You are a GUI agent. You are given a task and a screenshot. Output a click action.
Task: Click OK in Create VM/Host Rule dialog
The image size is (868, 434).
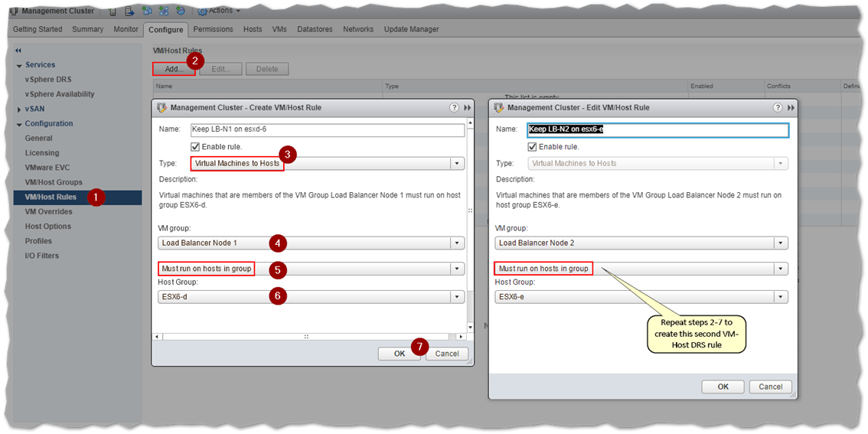[x=400, y=354]
